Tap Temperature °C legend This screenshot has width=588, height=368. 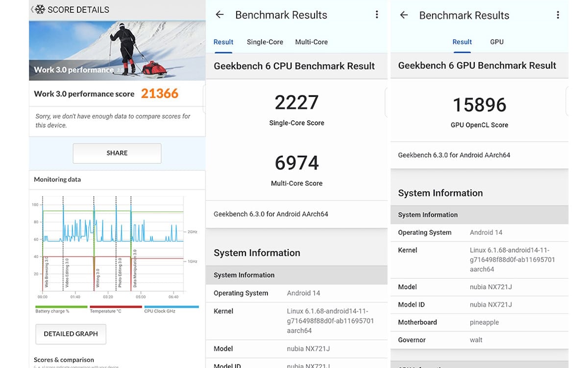click(116, 309)
